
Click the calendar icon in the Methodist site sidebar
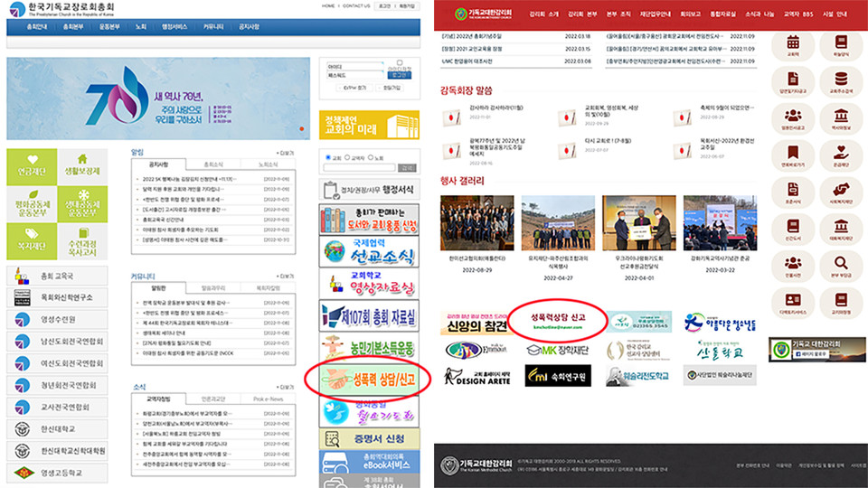pos(793,44)
